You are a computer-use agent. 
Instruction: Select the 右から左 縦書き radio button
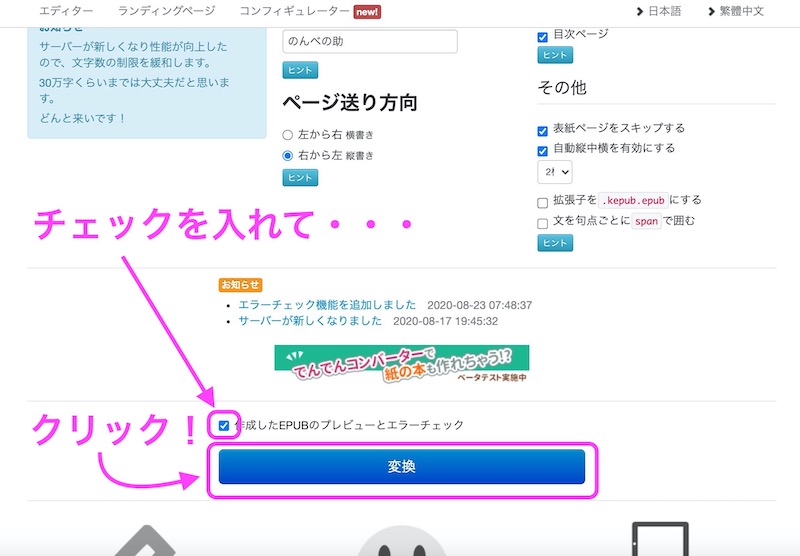click(288, 156)
